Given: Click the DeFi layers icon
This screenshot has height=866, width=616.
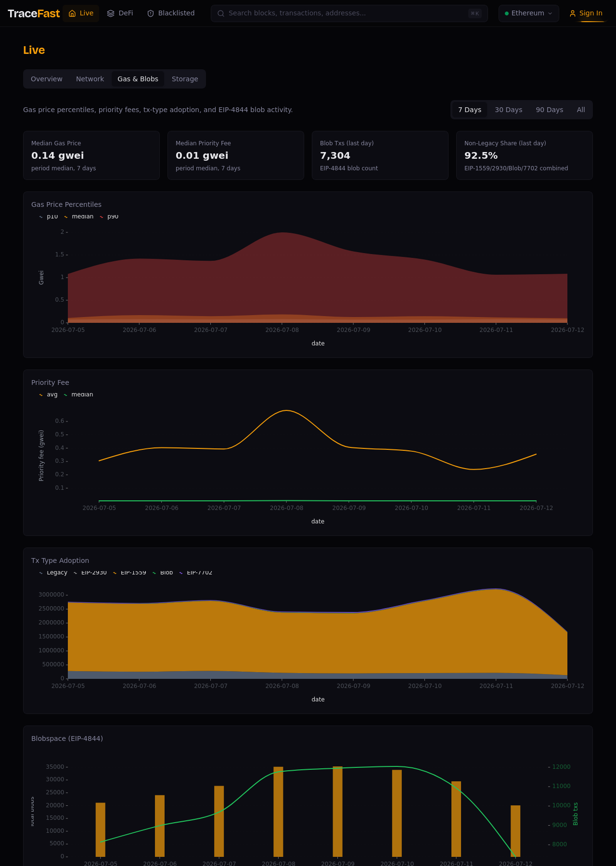Looking at the screenshot, I should point(111,13).
